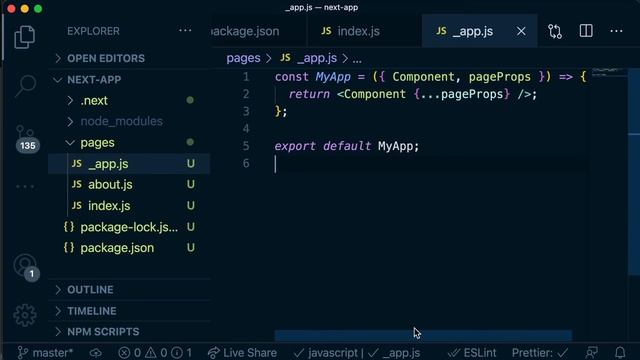Click the feedback icon in status bar

pos(591,353)
